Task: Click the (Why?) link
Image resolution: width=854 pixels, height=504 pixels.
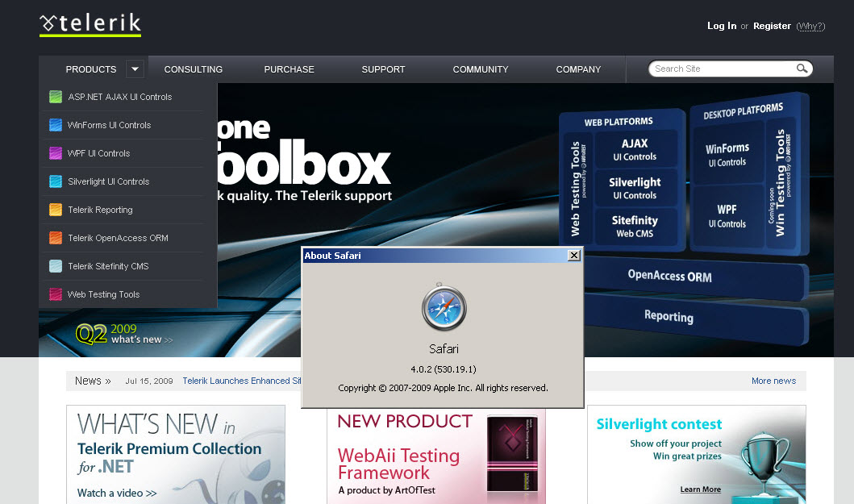Action: [810, 26]
